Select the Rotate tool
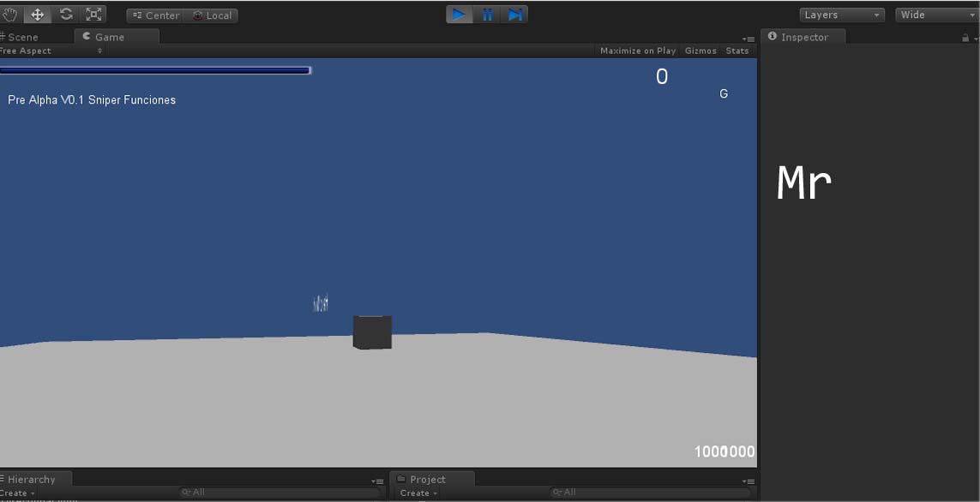This screenshot has width=980, height=502. tap(65, 14)
